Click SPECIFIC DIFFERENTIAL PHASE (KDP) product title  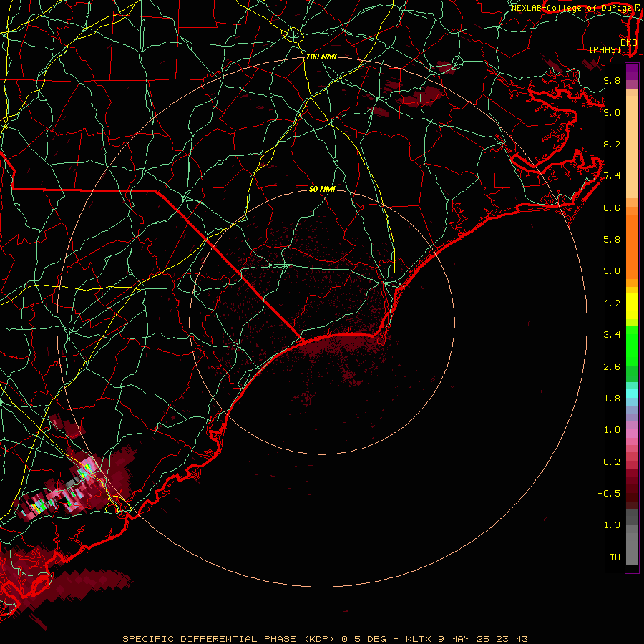(x=229, y=639)
